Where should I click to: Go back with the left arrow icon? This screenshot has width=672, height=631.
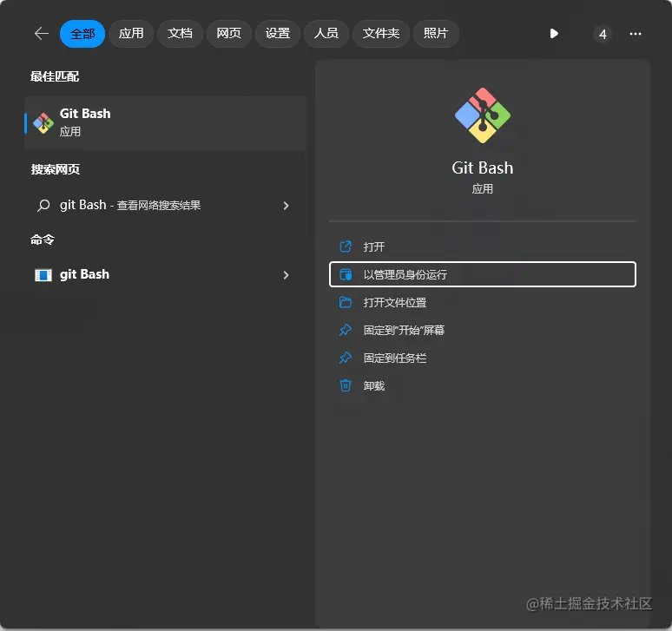click(x=42, y=33)
